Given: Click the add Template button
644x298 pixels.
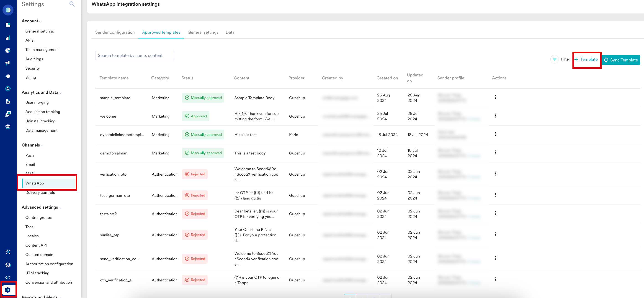Looking at the screenshot, I should pos(586,59).
